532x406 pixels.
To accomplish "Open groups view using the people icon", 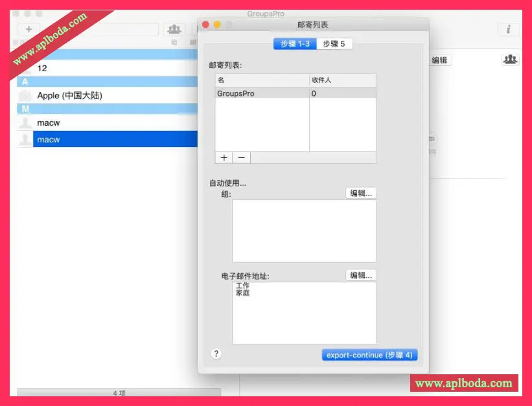I will [x=174, y=28].
